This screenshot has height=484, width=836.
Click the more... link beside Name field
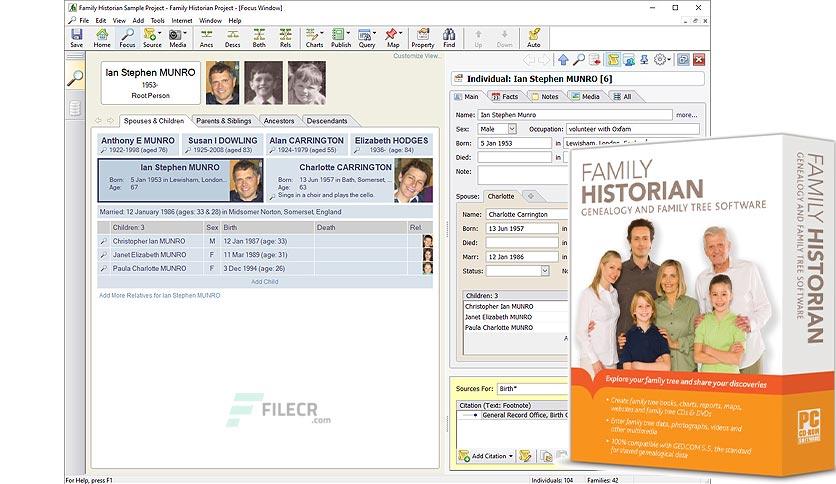pyautogui.click(x=687, y=115)
